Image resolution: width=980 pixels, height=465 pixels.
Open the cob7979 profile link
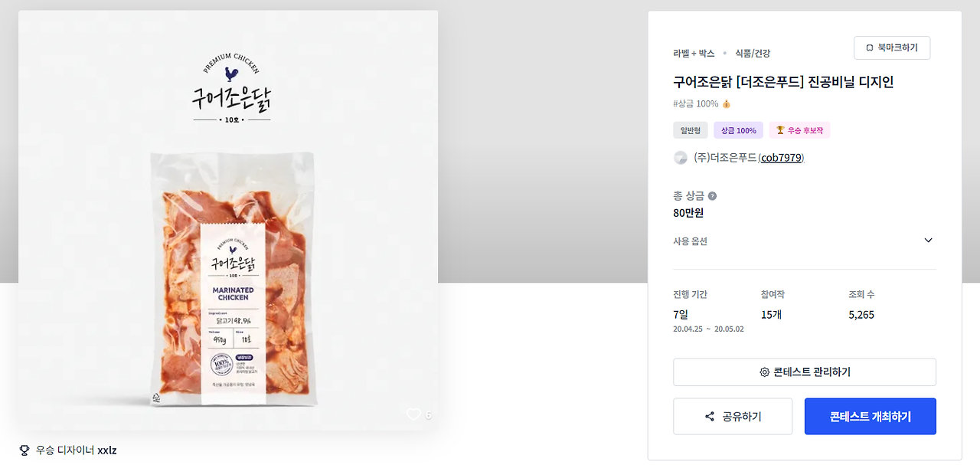point(781,158)
